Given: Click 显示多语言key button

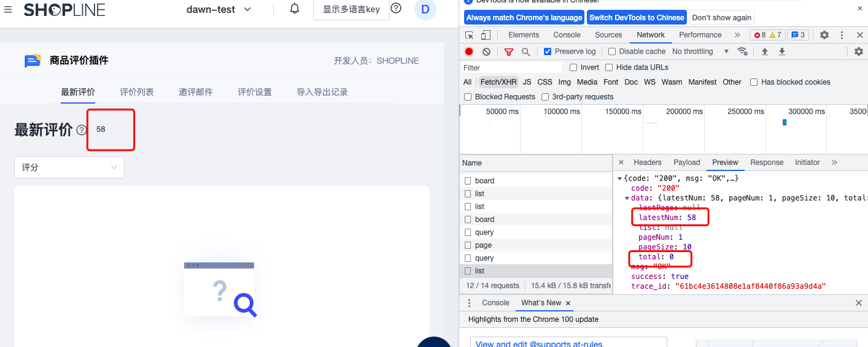Looking at the screenshot, I should [x=351, y=9].
